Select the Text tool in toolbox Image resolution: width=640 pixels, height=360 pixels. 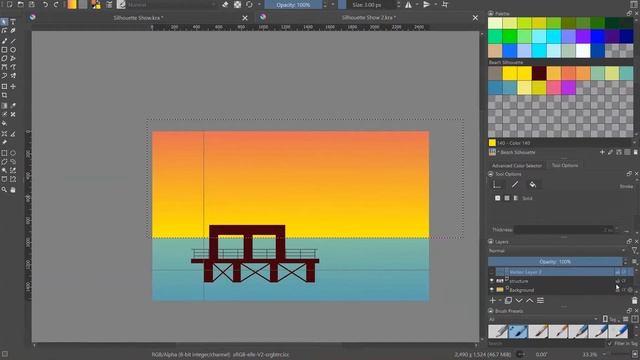pyautogui.click(x=13, y=22)
